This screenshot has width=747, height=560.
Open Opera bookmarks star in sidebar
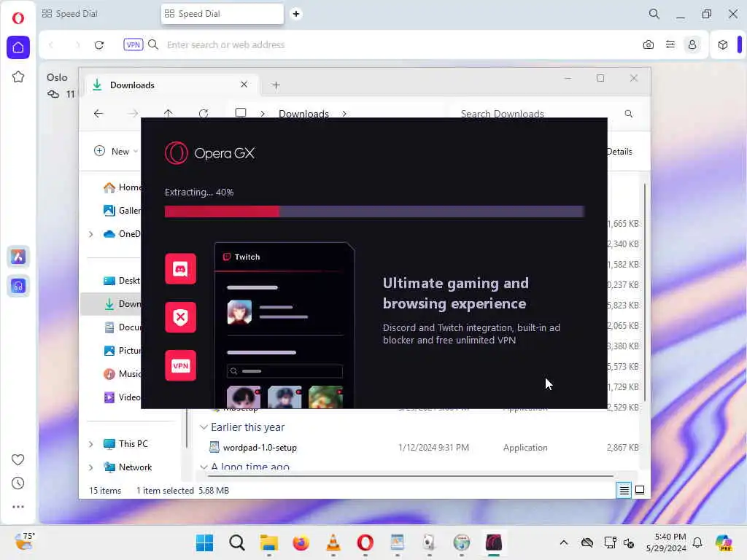click(18, 77)
